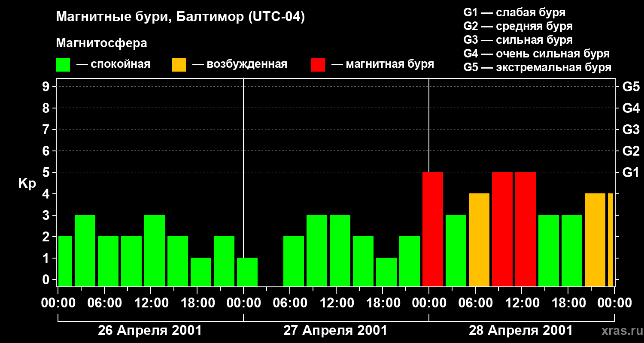Click the first green bar at 00:00, 26 April

tap(65, 262)
